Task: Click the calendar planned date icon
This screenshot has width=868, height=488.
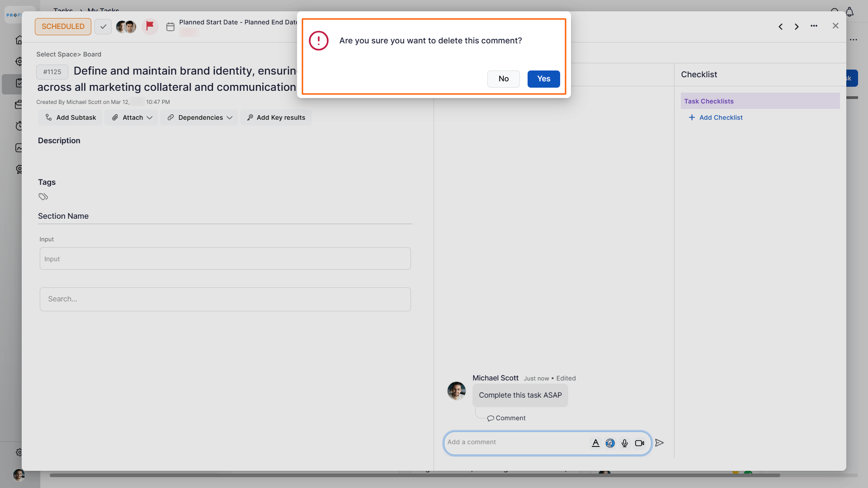Action: pyautogui.click(x=170, y=27)
